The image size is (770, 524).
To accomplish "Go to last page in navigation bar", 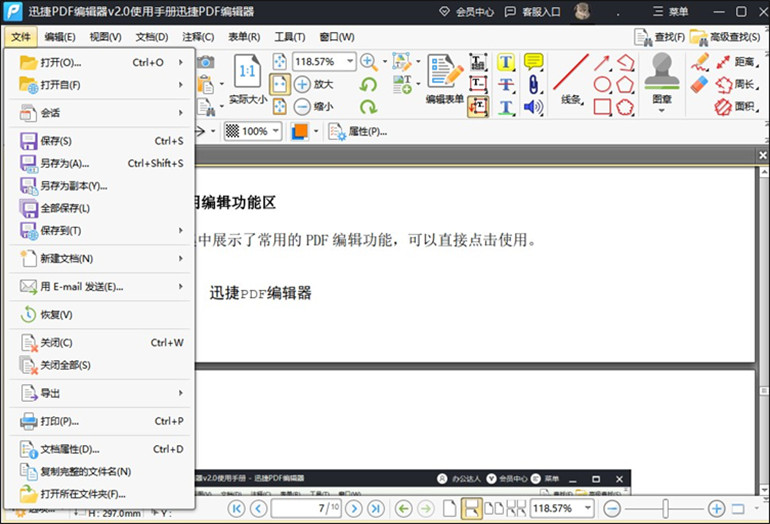I will point(376,508).
